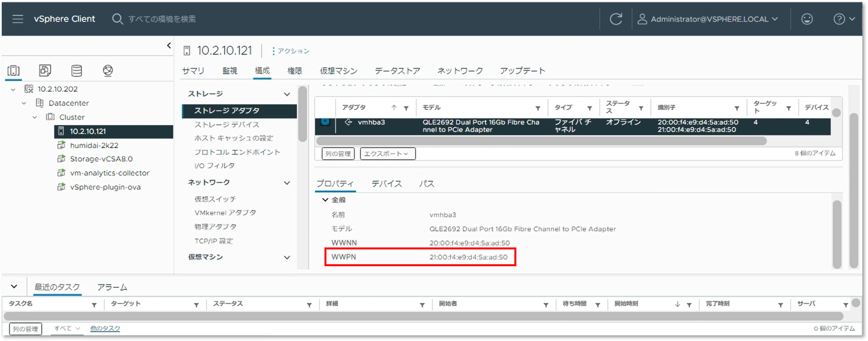868x341 pixels.
Task: Click the type column filter icon
Action: (x=589, y=108)
